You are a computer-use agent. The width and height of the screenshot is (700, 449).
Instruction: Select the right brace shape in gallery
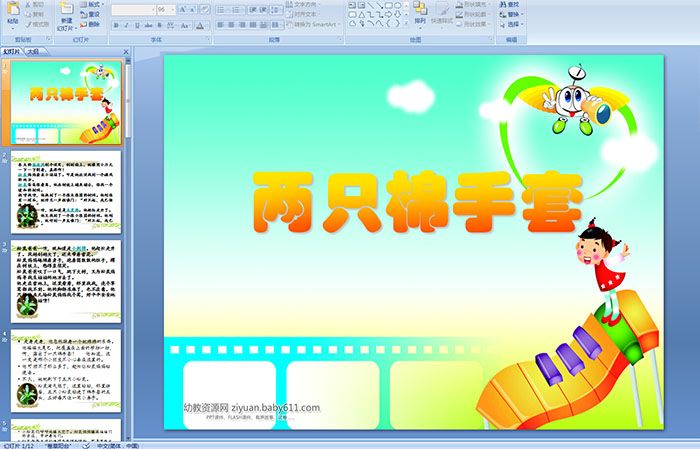click(x=397, y=24)
